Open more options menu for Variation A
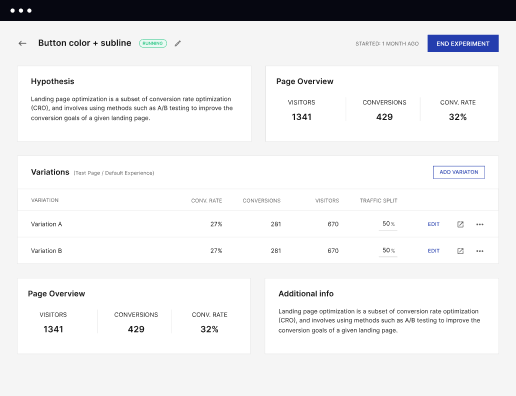Image resolution: width=516 pixels, height=396 pixels. click(x=480, y=224)
